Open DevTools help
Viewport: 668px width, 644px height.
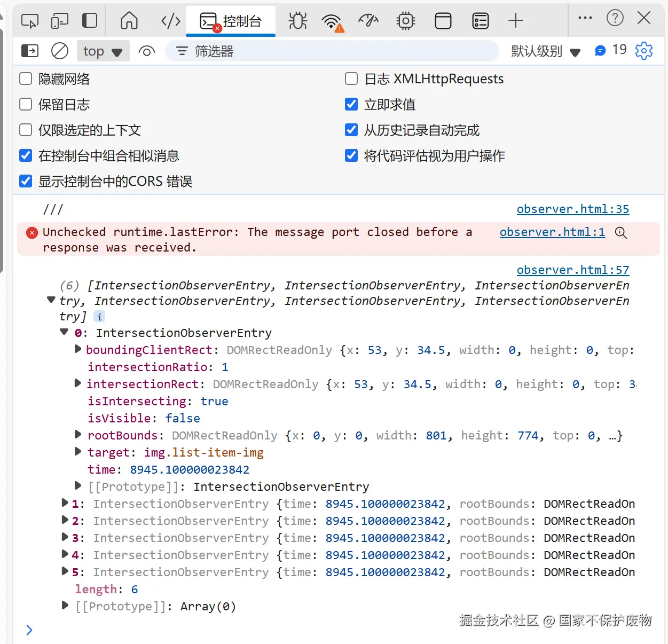[615, 18]
